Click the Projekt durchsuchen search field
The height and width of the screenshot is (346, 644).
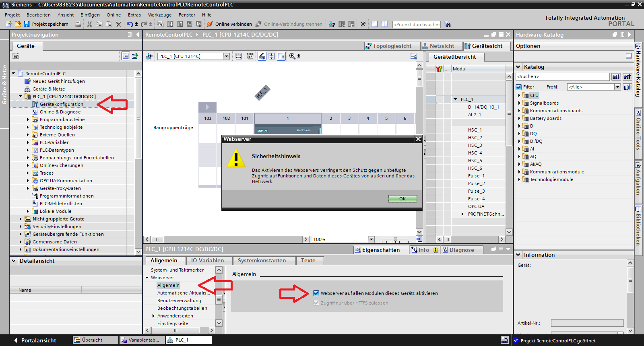[417, 24]
